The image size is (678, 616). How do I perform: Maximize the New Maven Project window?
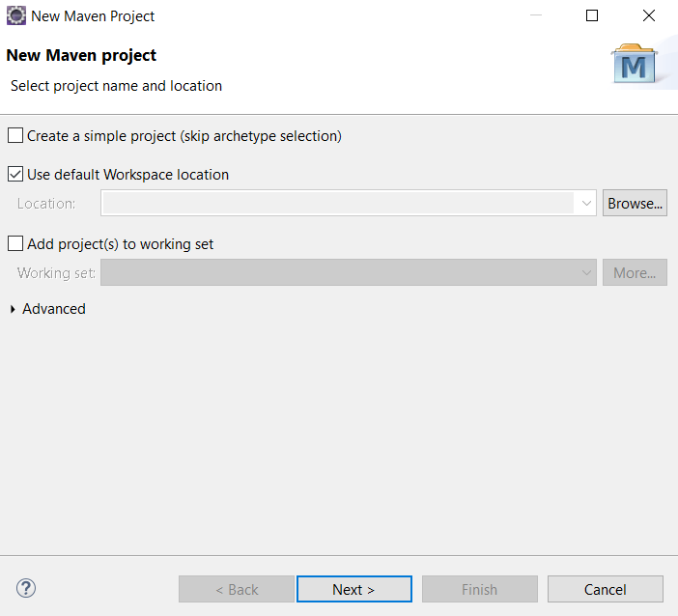(592, 15)
